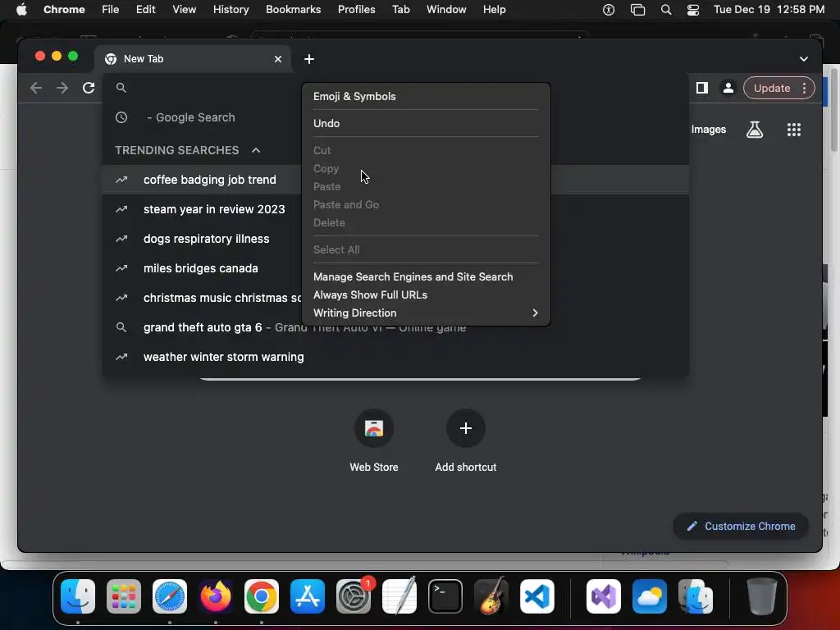Screen dimensions: 840x630
Task: Go back with the back arrow
Action: click(36, 88)
